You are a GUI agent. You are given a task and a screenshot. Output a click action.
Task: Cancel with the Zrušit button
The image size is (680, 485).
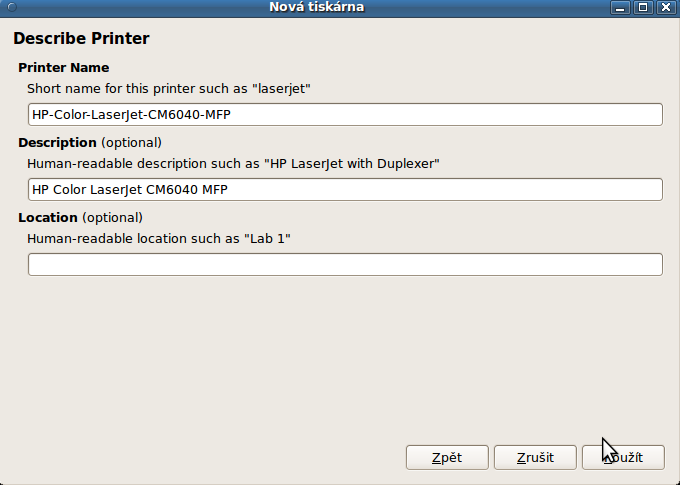pyautogui.click(x=535, y=457)
